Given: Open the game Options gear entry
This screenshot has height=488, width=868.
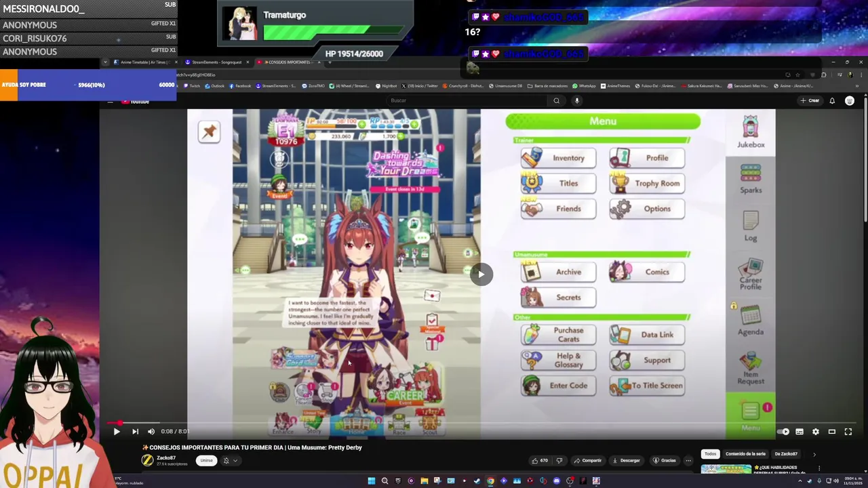Looking at the screenshot, I should (647, 209).
